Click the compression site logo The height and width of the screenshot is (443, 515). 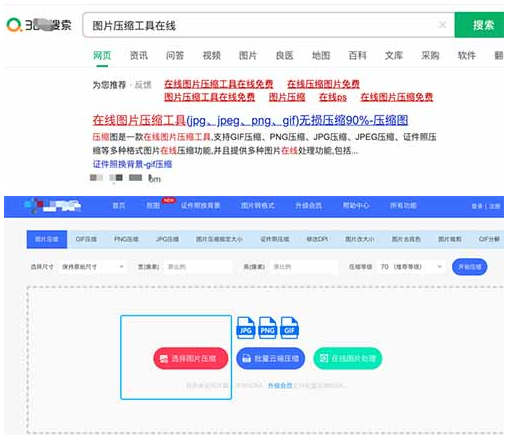[53, 206]
